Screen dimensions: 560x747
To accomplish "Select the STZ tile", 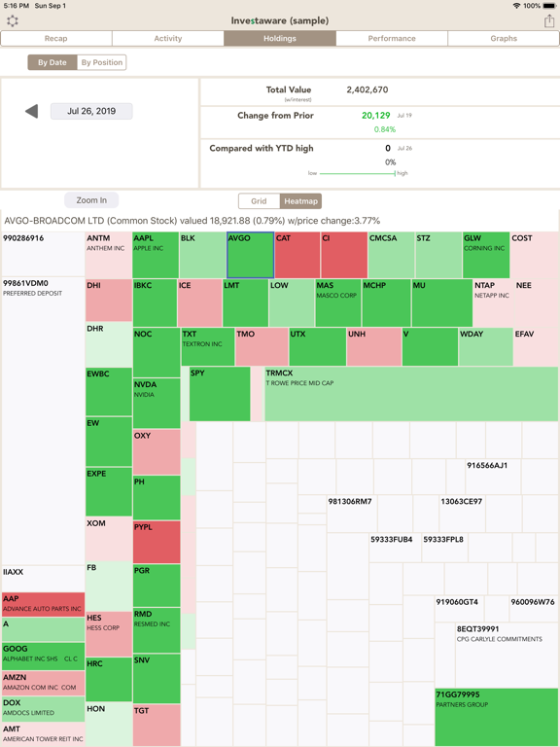I will point(438,255).
